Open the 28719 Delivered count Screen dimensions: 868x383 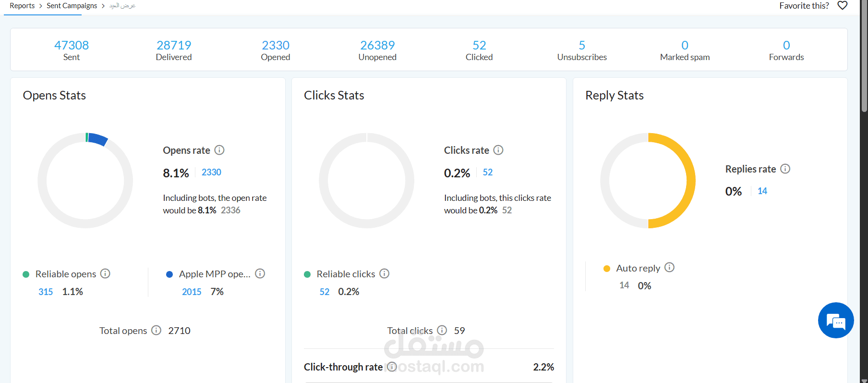(174, 45)
